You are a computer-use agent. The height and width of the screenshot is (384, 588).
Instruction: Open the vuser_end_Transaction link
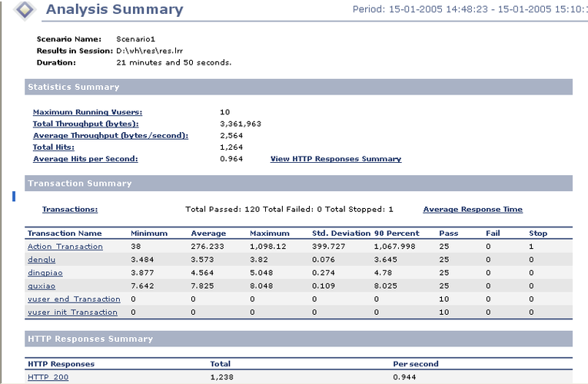[x=74, y=299]
